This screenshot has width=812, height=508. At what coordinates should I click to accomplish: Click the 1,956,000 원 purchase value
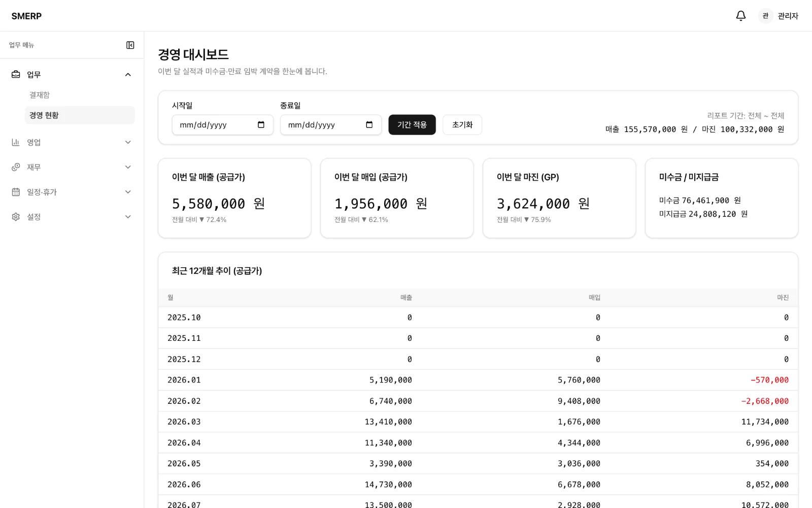(x=381, y=204)
